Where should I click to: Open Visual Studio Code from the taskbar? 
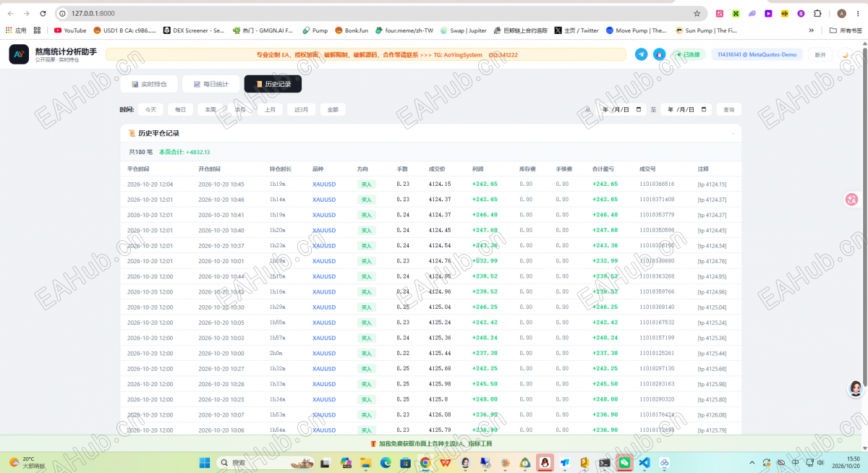point(644,462)
